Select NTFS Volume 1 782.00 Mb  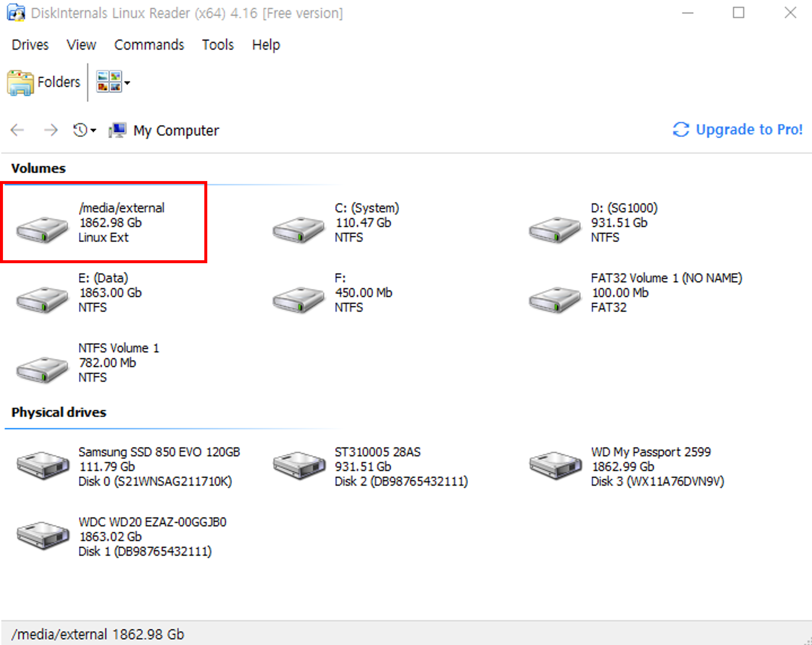tap(42, 369)
